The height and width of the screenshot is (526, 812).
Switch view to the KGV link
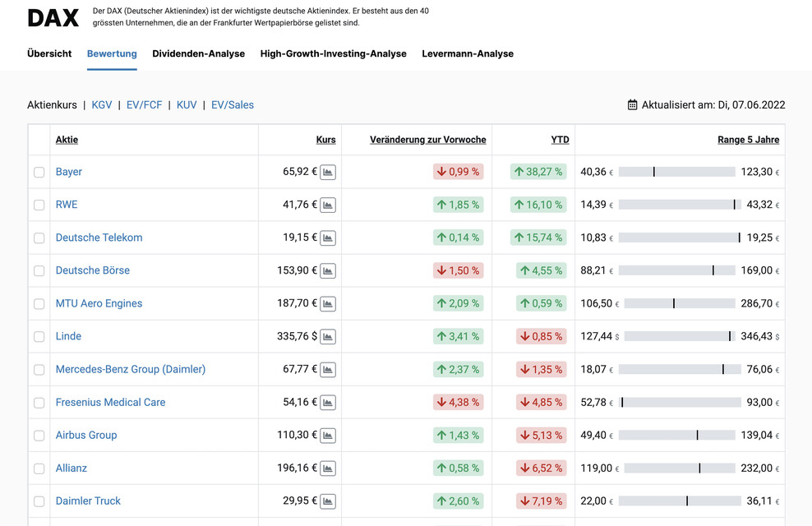pos(102,105)
